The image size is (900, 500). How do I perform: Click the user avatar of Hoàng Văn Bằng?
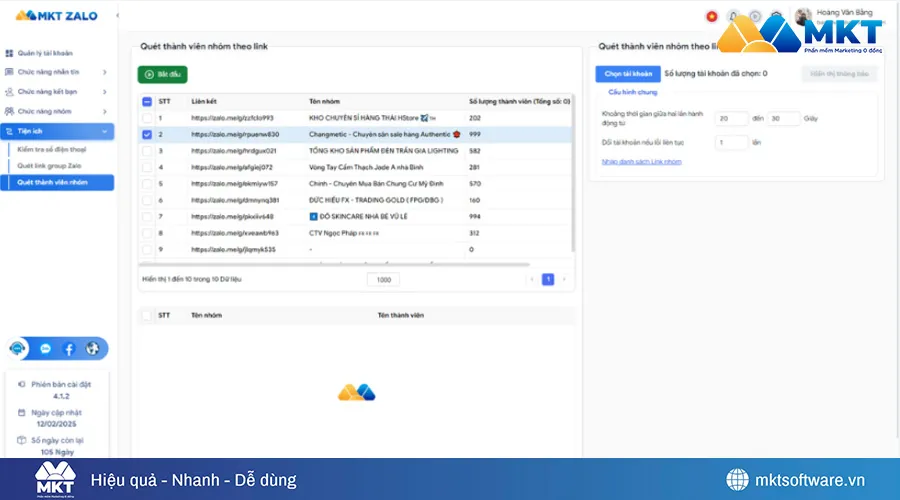point(804,17)
